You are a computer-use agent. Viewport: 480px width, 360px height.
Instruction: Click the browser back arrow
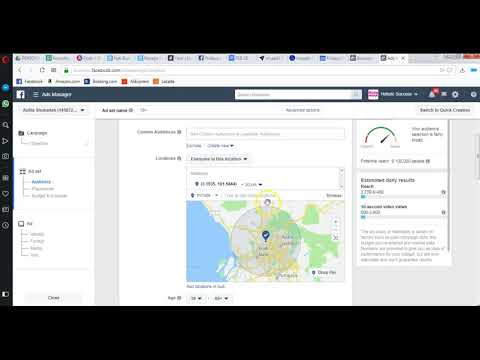pyautogui.click(x=20, y=70)
